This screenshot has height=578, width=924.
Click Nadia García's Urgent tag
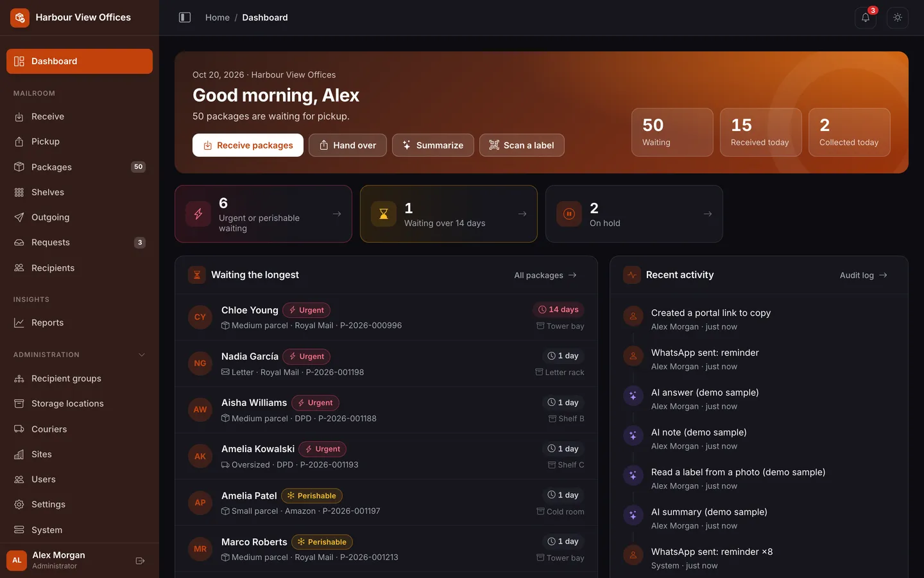[x=306, y=356]
